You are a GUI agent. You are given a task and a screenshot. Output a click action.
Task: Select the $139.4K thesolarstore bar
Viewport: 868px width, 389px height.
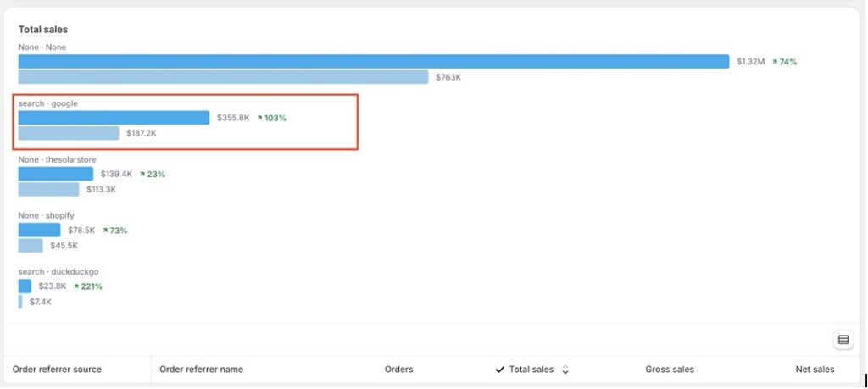point(56,174)
